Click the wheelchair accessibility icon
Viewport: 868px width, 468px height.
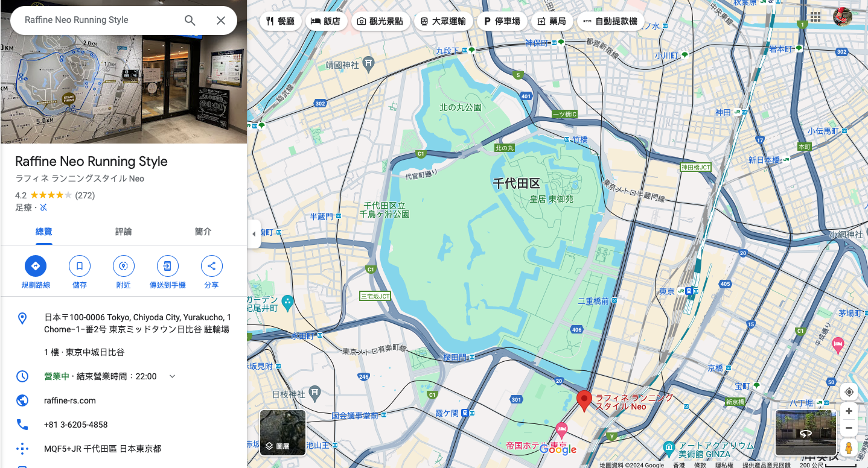pyautogui.click(x=43, y=207)
